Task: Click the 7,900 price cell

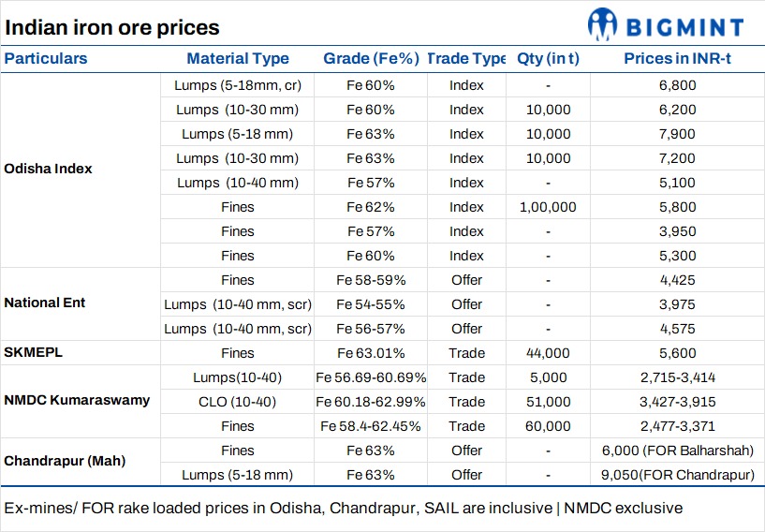Action: pos(678,134)
